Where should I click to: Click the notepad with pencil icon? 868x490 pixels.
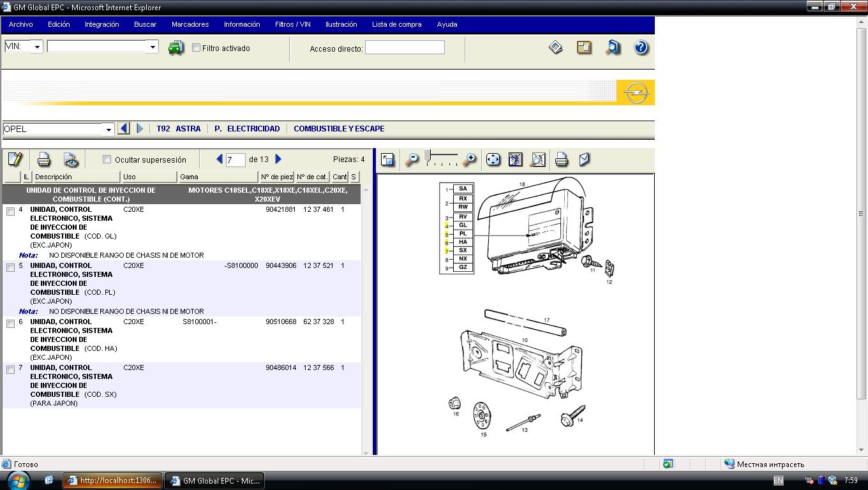pyautogui.click(x=15, y=159)
